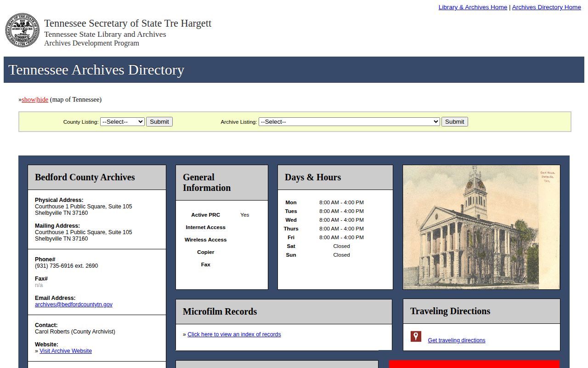Click the Tennessee state seal logo

click(23, 30)
